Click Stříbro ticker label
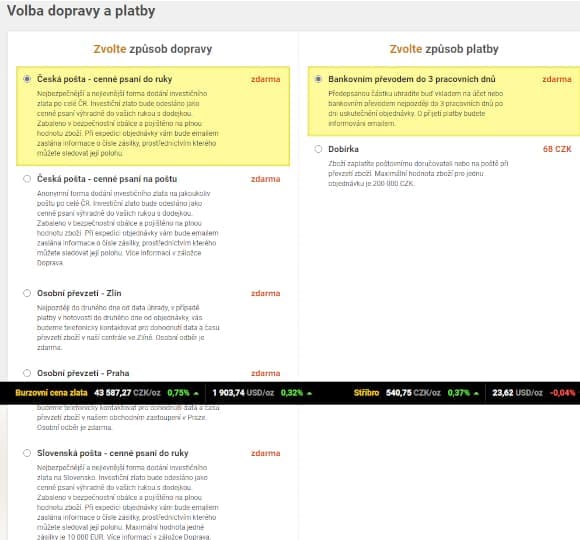 coord(366,393)
